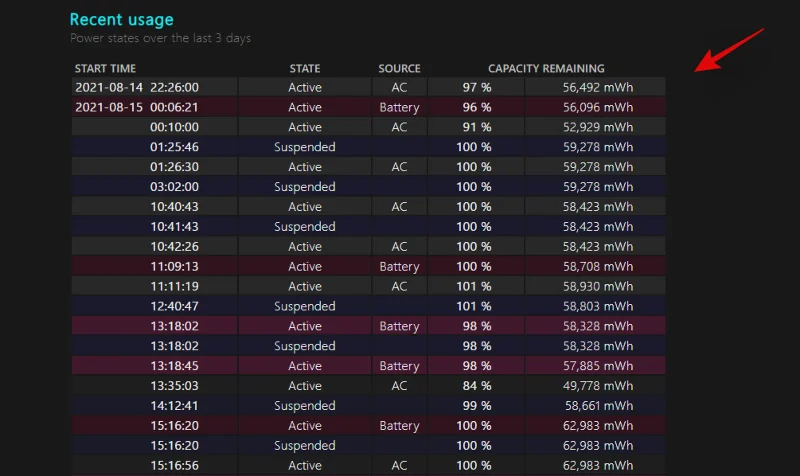This screenshot has width=800, height=476.
Task: Click the Recent usage heading
Action: pos(121,19)
